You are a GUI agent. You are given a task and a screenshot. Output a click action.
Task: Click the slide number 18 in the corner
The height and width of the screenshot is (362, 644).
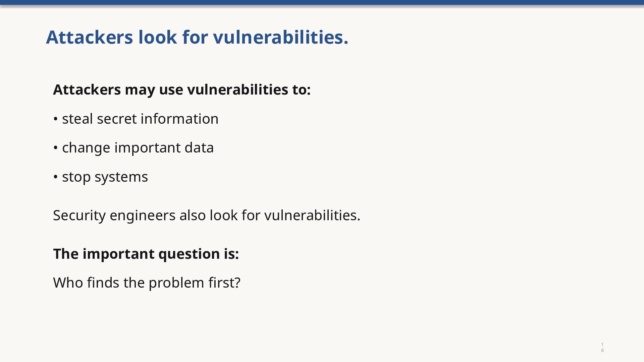point(602,348)
